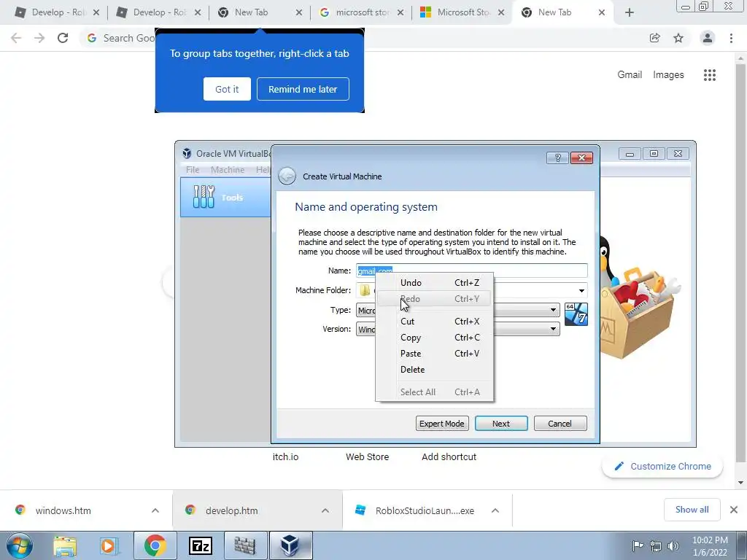Open the Windows Start orb

(20, 545)
